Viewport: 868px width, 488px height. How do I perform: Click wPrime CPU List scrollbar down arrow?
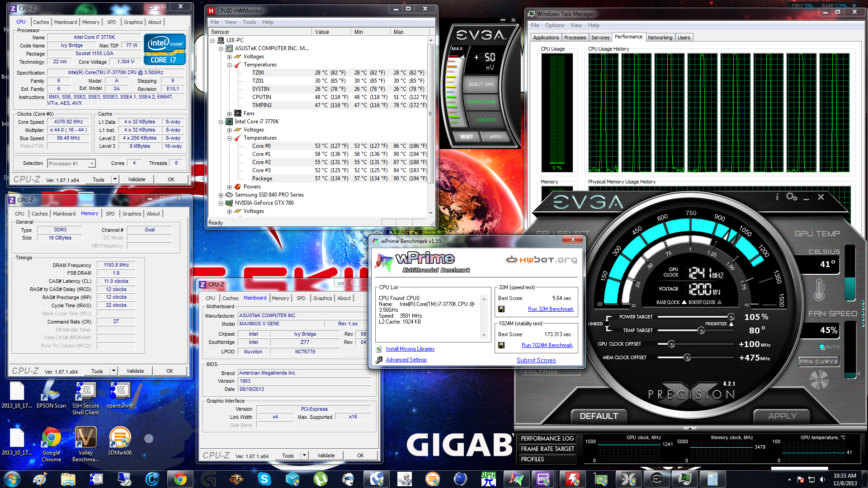coord(484,335)
